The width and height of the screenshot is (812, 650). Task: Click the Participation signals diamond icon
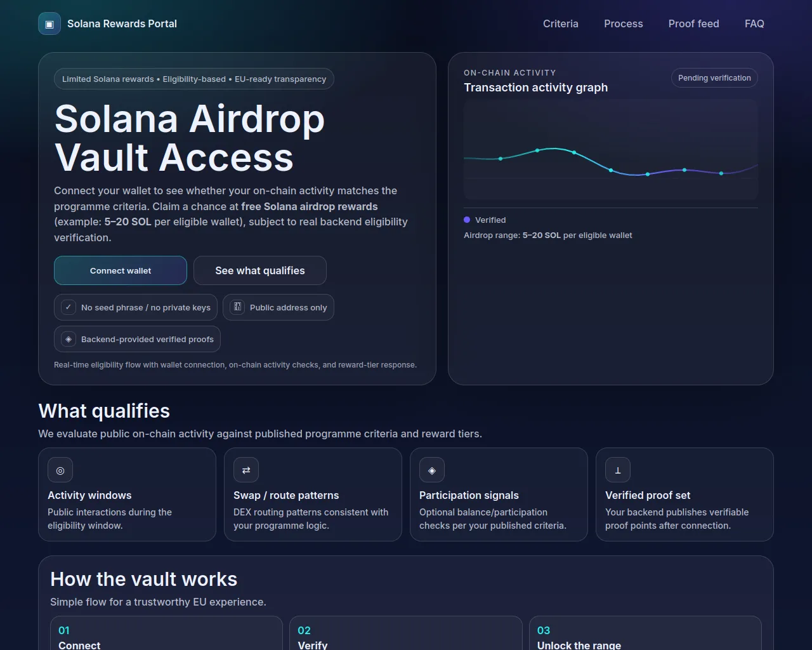click(x=432, y=470)
